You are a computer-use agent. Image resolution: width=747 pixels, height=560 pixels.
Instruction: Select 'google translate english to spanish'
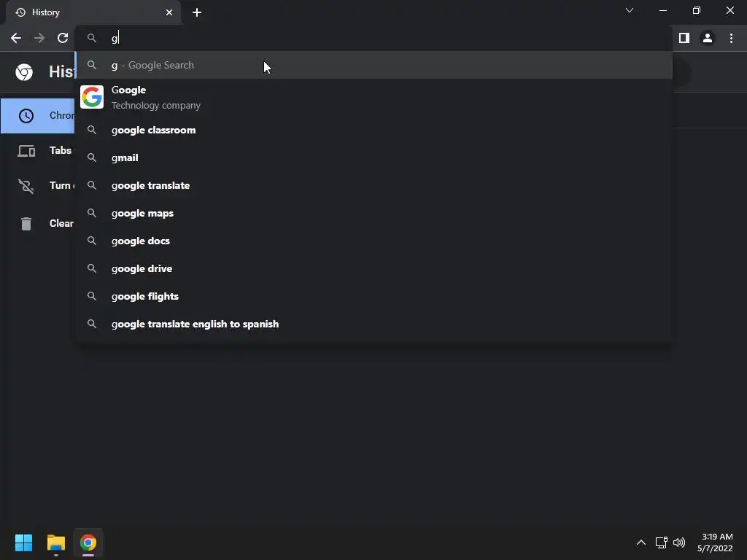coord(374,324)
